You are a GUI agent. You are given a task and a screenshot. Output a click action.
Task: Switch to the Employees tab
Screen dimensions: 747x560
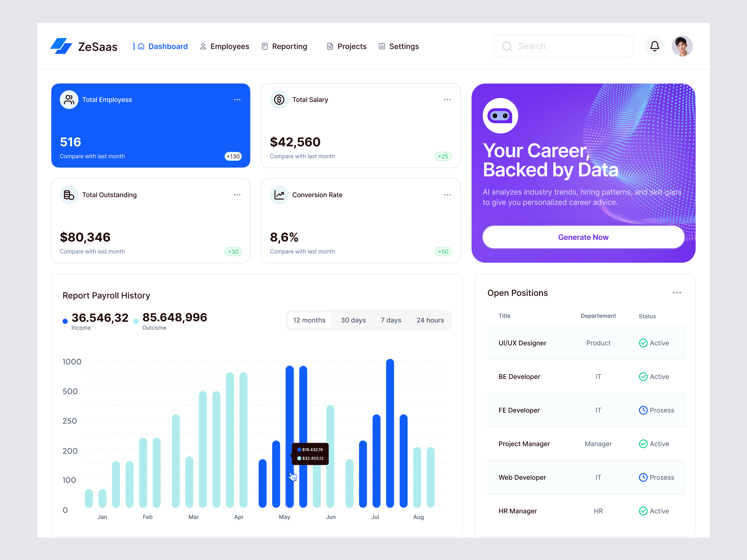225,46
